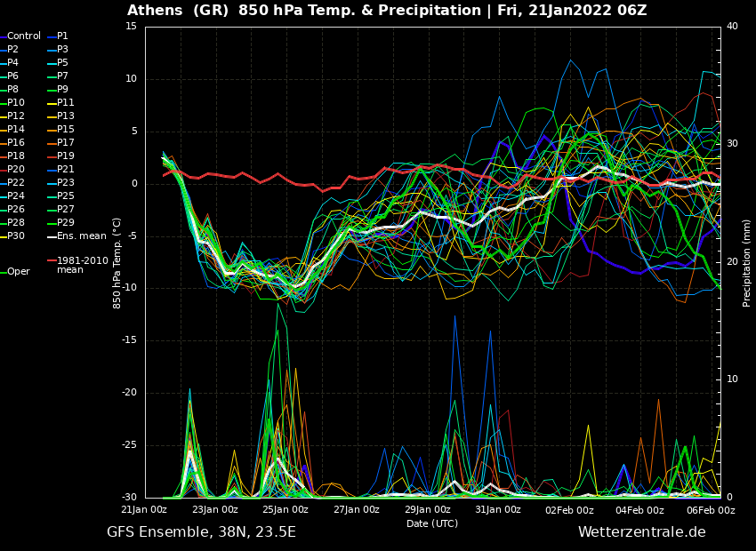Click the -15 temperature axis tick
Viewport: 756px width, 551px height.
point(129,340)
